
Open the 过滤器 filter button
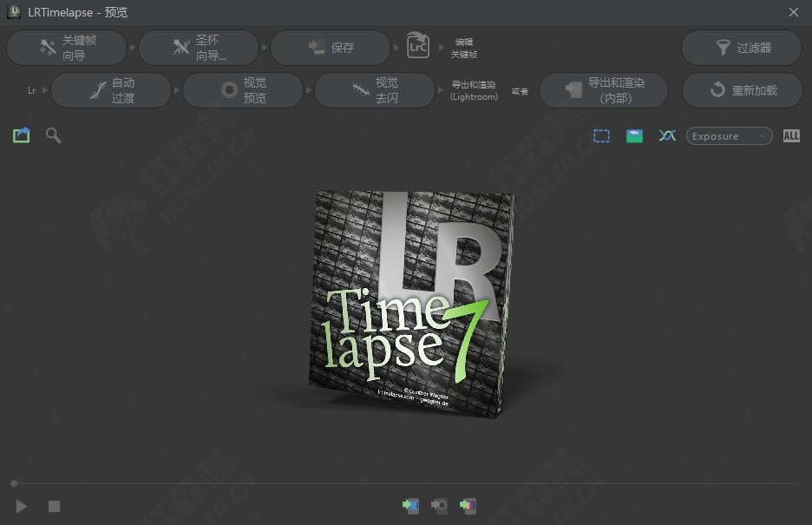click(742, 48)
